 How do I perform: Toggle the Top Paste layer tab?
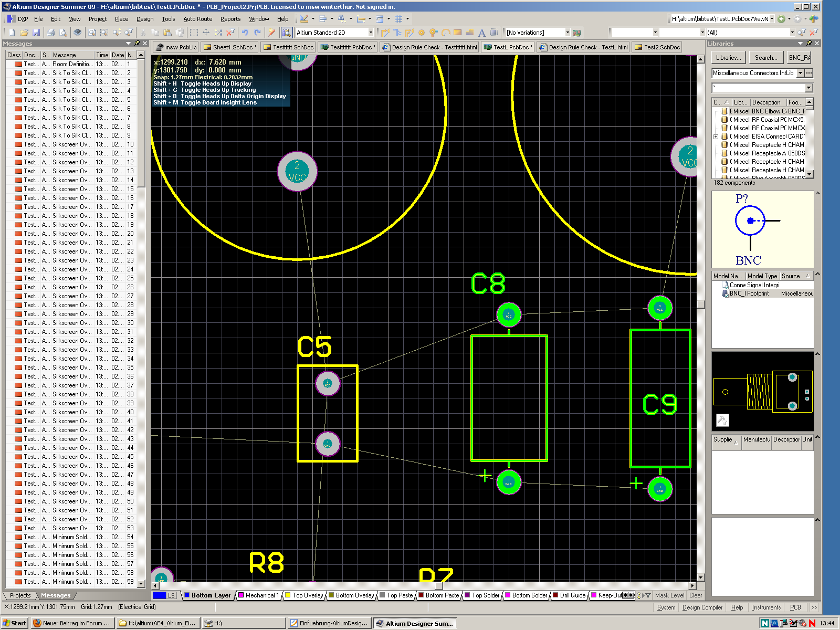[x=396, y=595]
